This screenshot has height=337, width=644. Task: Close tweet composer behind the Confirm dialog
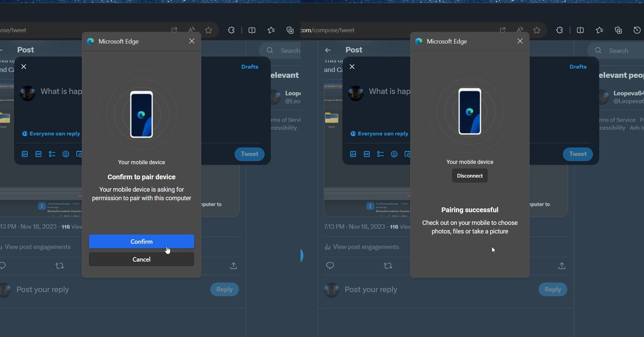point(24,67)
